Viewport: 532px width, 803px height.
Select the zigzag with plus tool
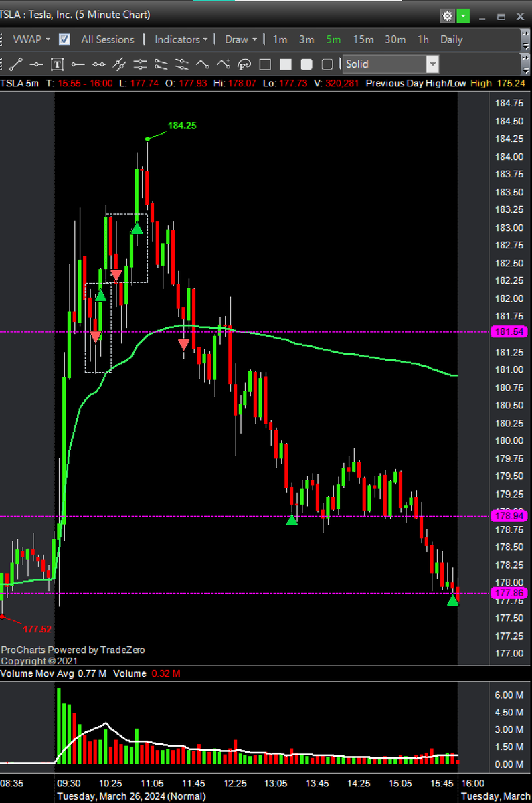[224, 64]
